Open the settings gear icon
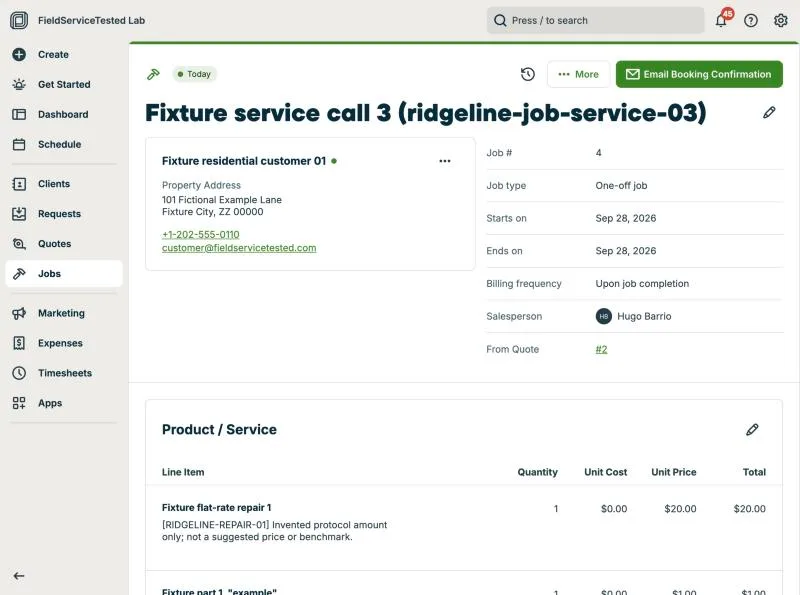 point(781,20)
